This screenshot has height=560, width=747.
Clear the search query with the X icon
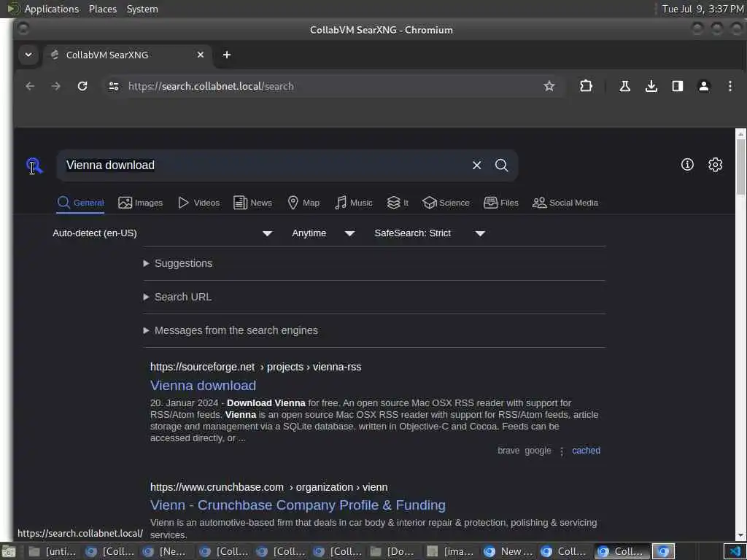click(476, 166)
